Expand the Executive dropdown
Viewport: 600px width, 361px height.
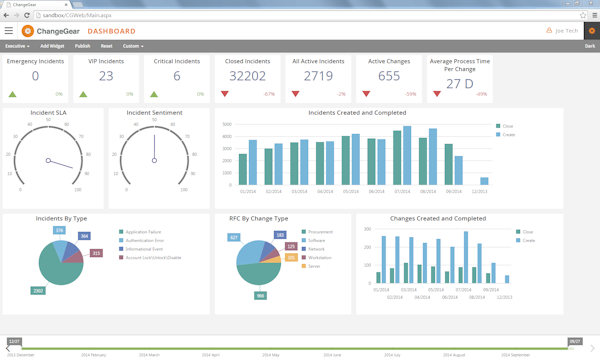pos(17,46)
